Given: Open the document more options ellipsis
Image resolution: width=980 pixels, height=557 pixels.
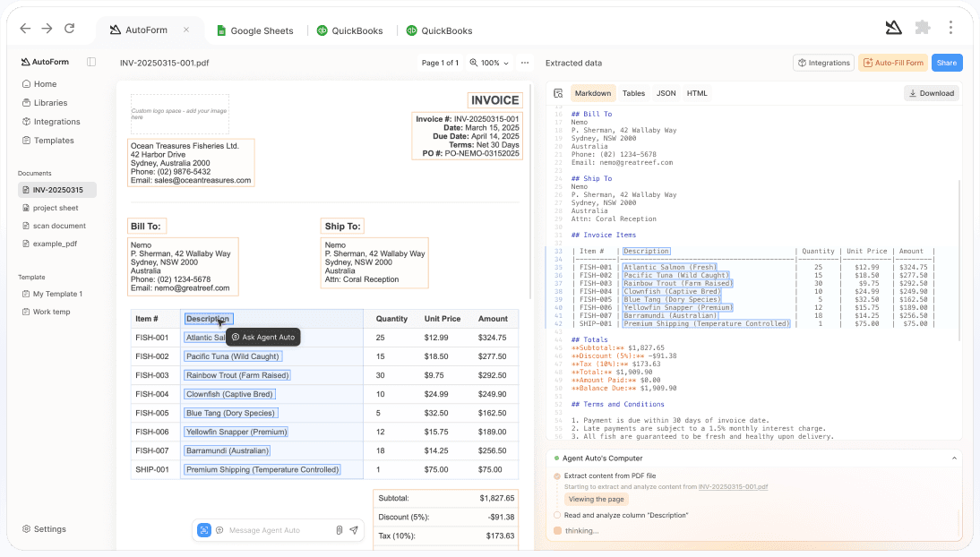Looking at the screenshot, I should 525,63.
